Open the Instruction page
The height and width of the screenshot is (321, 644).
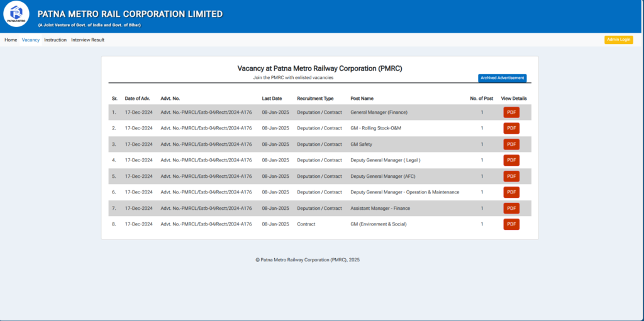[55, 40]
